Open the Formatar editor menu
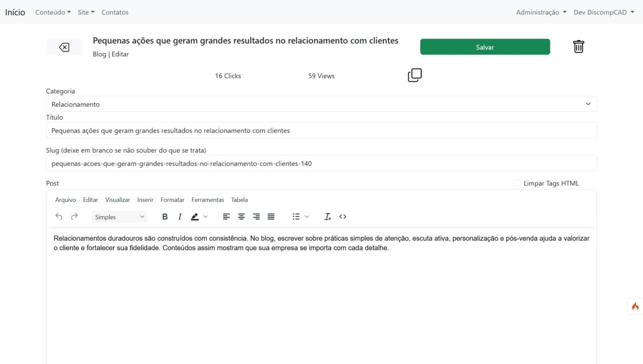 pyautogui.click(x=172, y=200)
